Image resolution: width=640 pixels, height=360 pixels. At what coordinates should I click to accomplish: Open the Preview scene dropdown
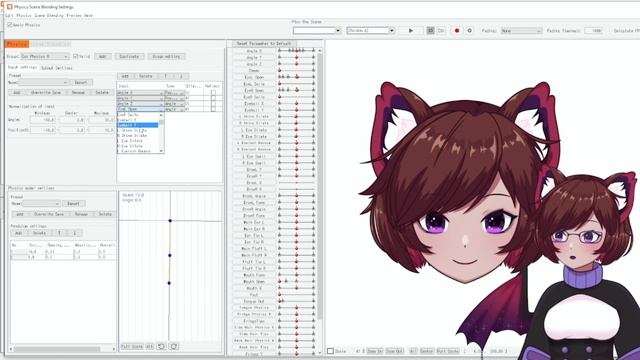pyautogui.click(x=371, y=31)
